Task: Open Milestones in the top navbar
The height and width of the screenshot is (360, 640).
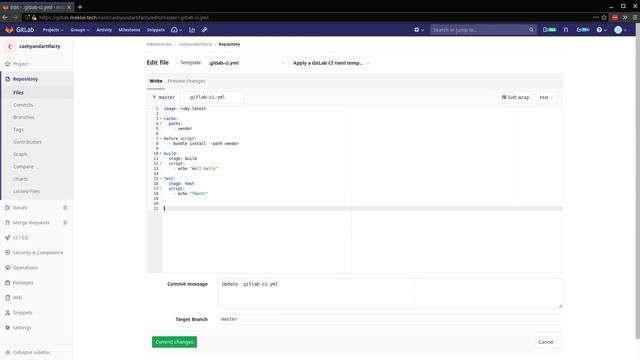Action: [129, 30]
